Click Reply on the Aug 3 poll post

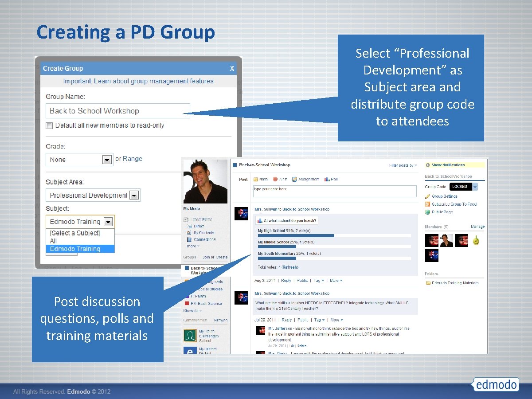pos(286,281)
